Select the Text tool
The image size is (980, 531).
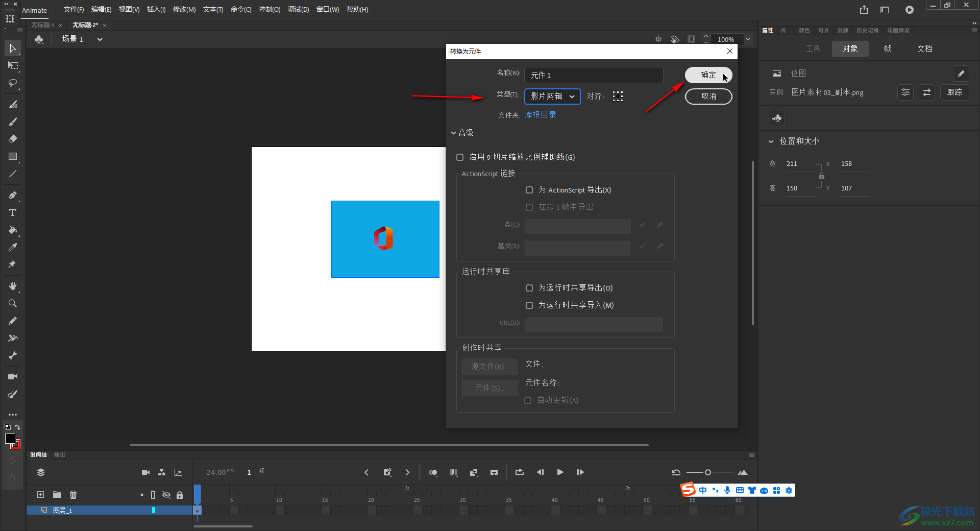(13, 212)
